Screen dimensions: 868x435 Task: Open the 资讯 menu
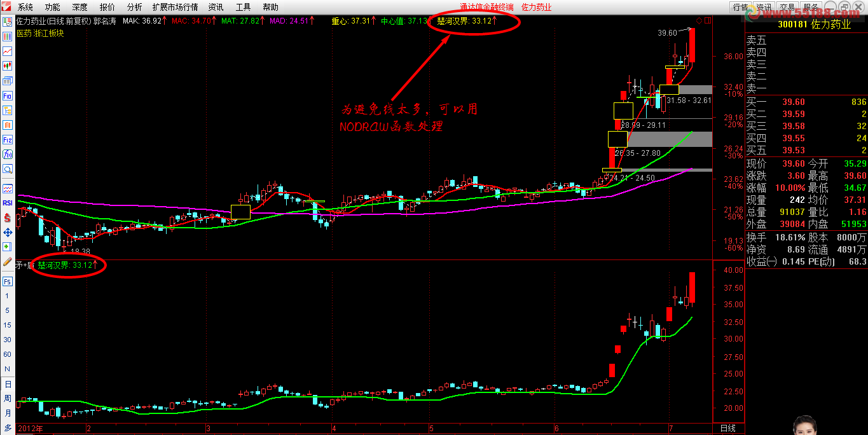click(x=216, y=8)
